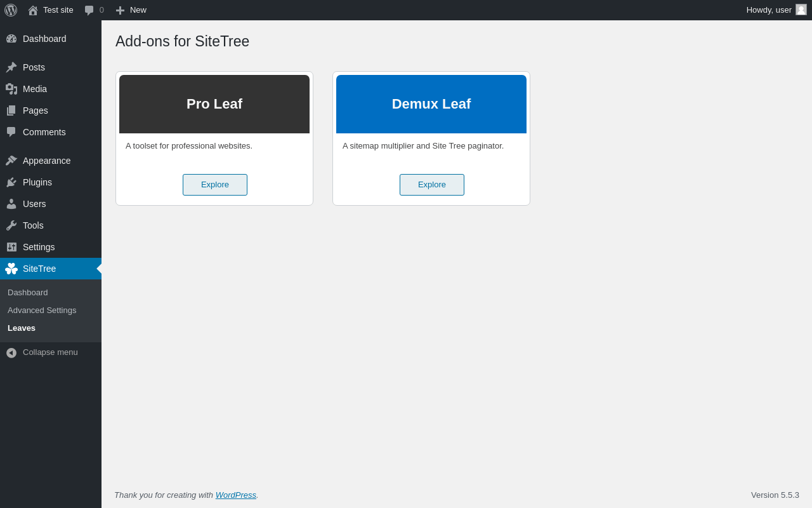Click the plus icon next to New

pos(120,10)
